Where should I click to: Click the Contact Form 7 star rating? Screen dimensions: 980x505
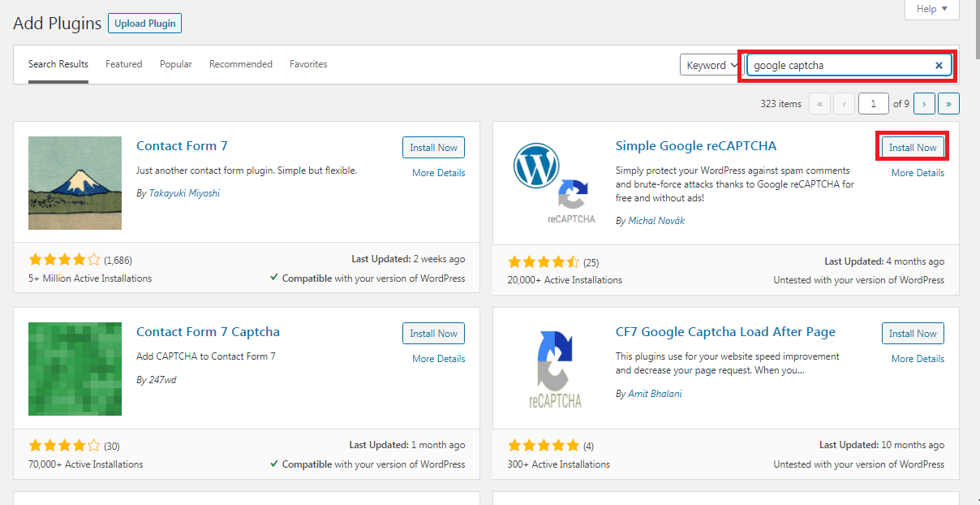point(64,260)
